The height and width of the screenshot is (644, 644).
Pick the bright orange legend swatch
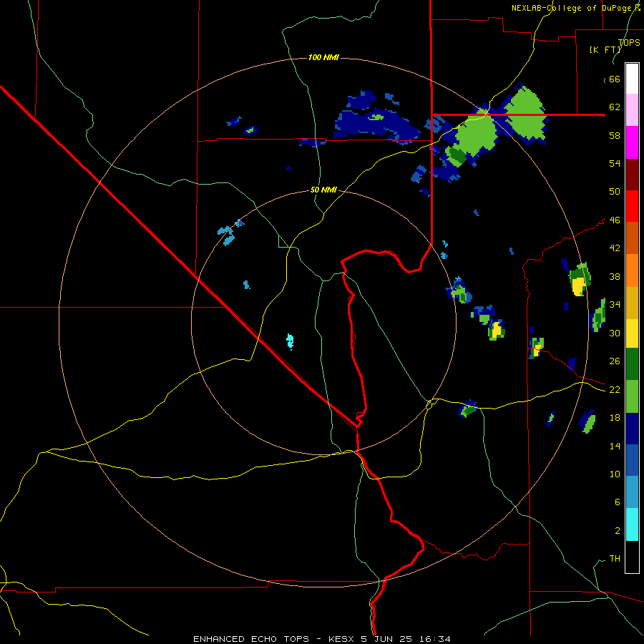[632, 270]
